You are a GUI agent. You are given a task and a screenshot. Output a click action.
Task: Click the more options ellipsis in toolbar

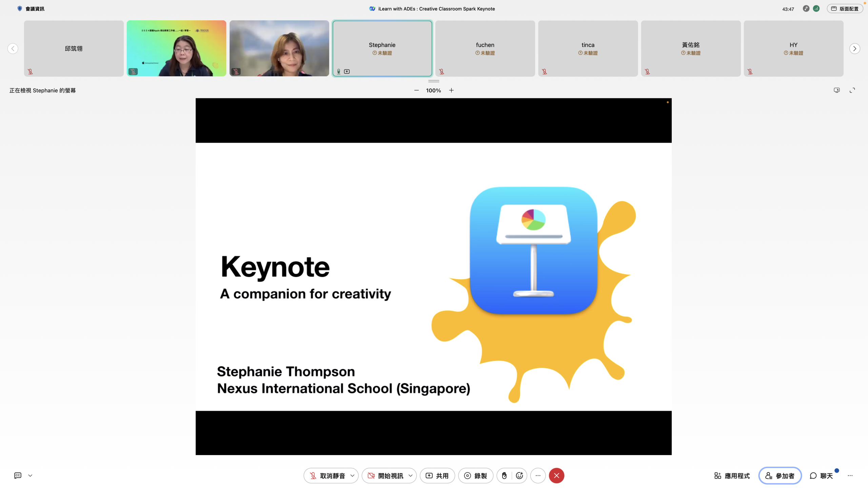(538, 475)
